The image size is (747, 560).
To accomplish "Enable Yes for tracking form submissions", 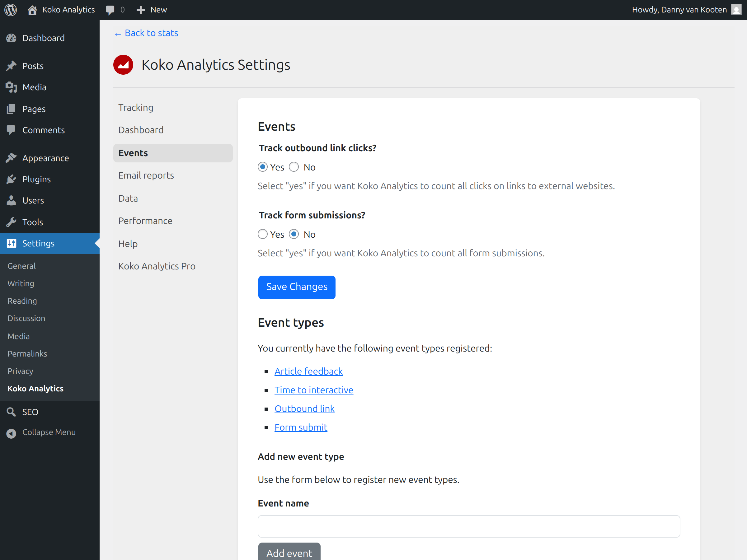I will point(262,234).
